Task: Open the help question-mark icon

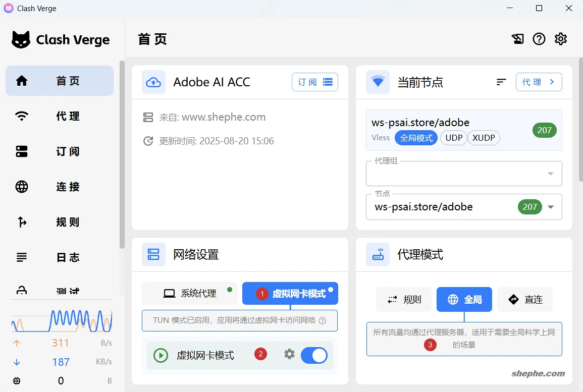Action: click(539, 38)
